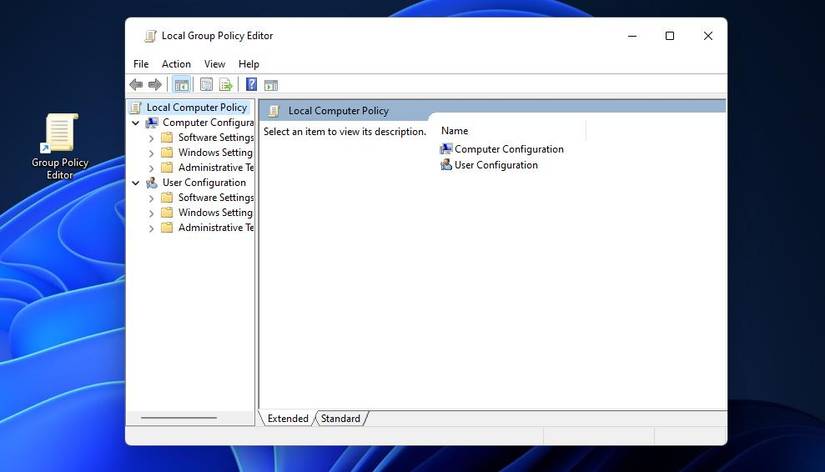Click the Computer Configuration icon in the Name list
The height and width of the screenshot is (472, 825).
446,149
